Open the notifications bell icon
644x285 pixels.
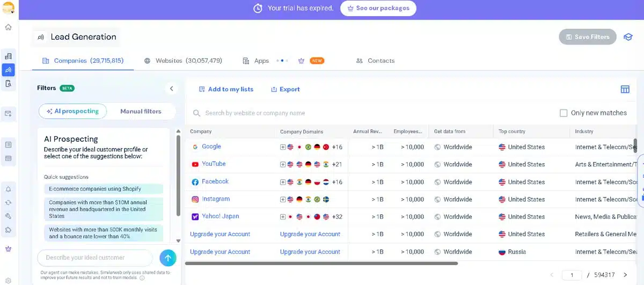(8, 189)
